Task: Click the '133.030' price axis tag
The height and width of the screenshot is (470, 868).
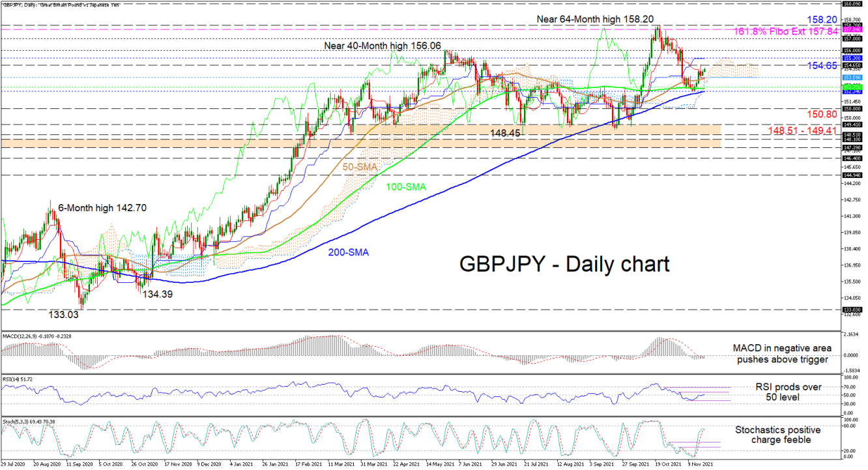Action: [852, 310]
